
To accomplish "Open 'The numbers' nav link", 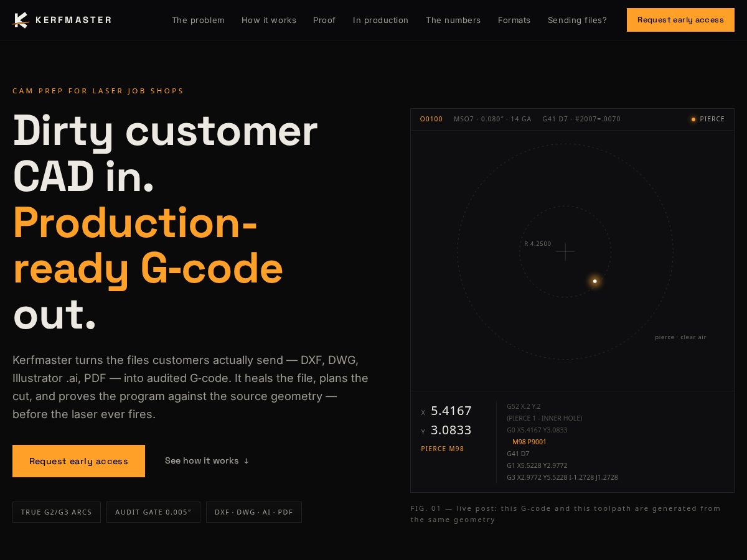I will pos(453,20).
